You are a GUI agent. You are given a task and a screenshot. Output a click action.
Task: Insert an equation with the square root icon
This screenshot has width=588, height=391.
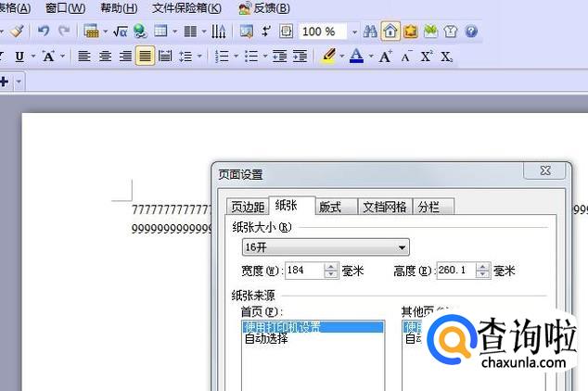121,32
